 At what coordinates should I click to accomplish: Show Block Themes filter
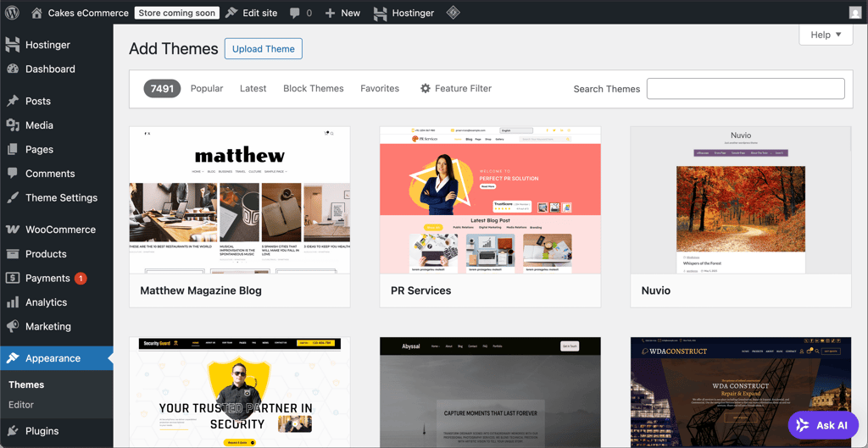[x=314, y=88]
